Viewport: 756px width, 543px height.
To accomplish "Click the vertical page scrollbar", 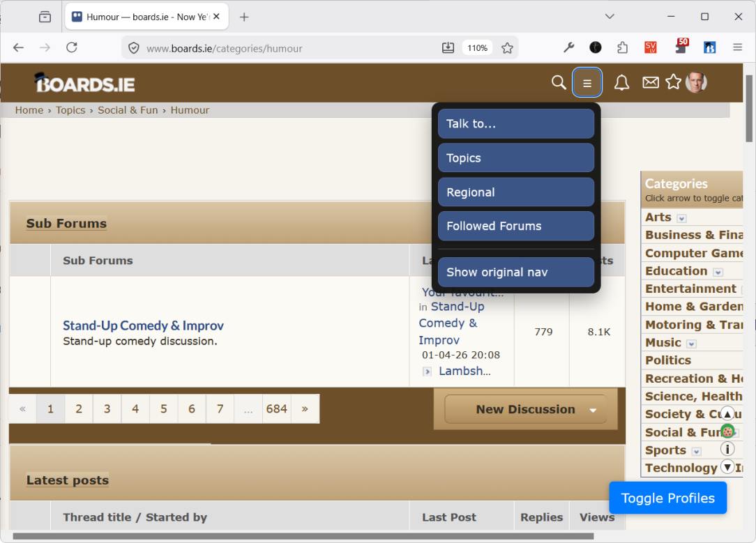I will tap(749, 109).
